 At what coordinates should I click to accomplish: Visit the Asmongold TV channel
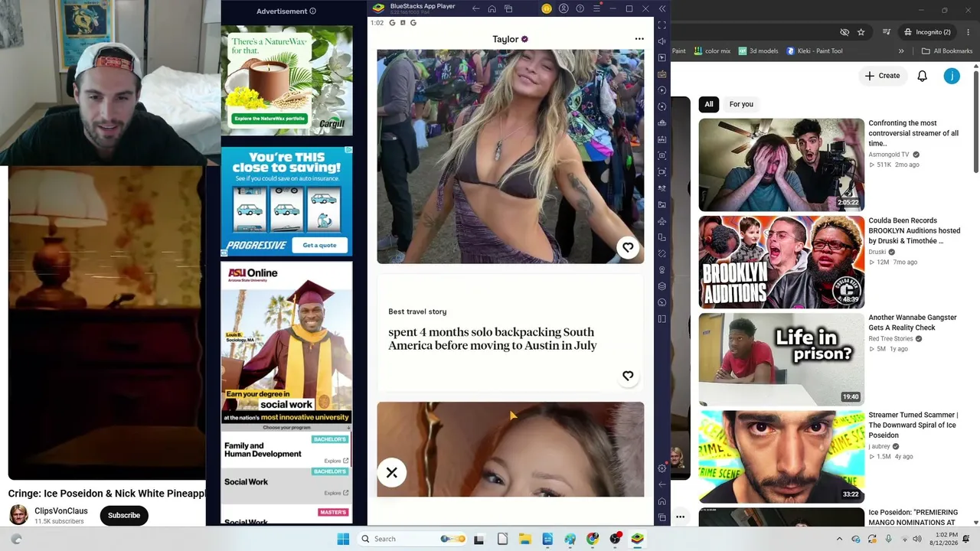889,155
